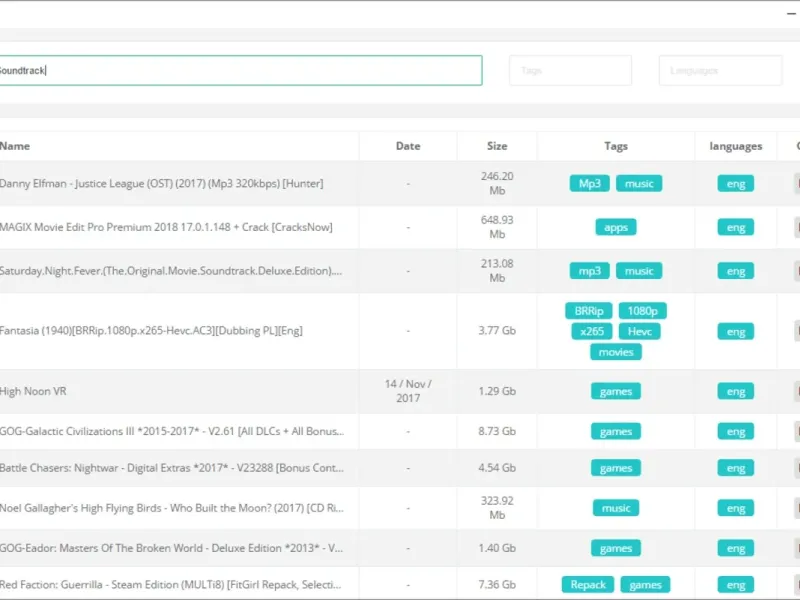Minimize the window

[791, 13]
